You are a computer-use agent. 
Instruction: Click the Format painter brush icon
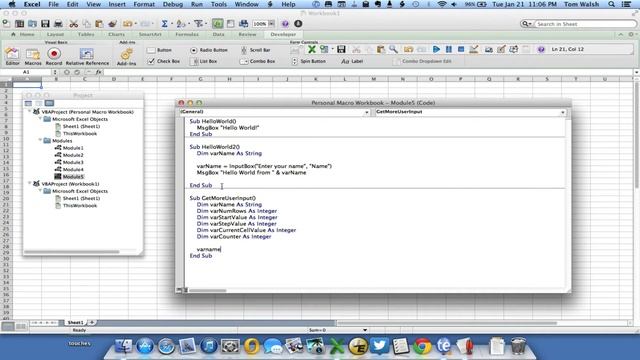(112, 24)
